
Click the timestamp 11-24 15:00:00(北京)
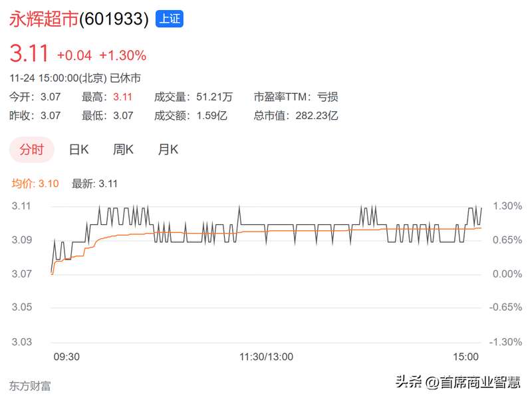pos(58,79)
